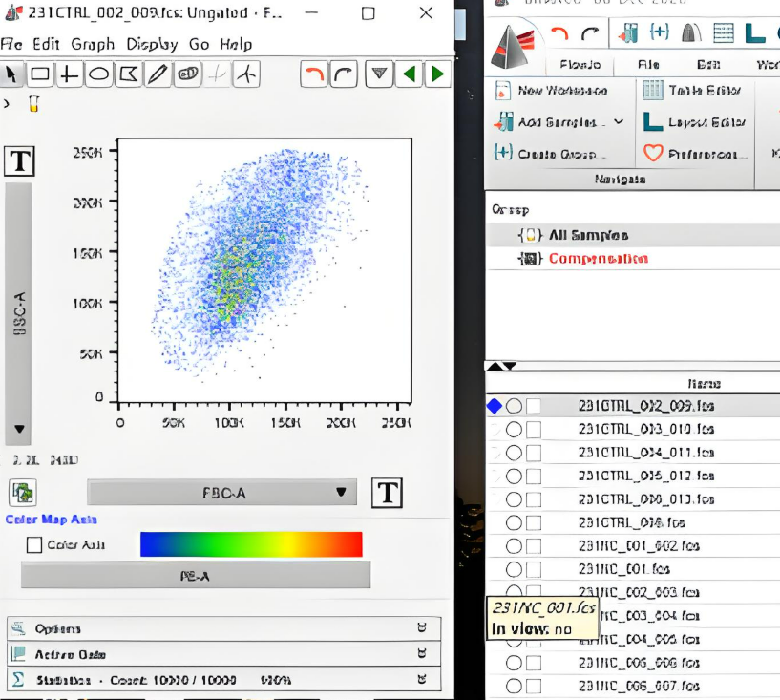
Task: Open the Layout Editor from the ribbon
Action: pos(694,122)
